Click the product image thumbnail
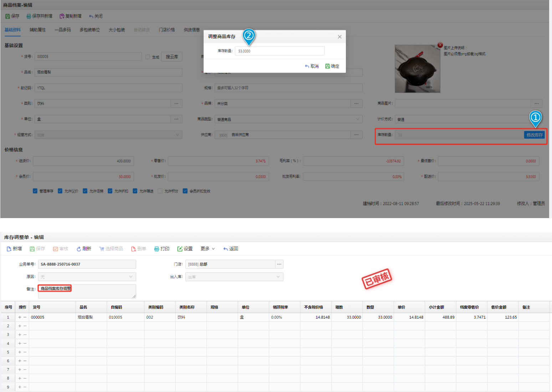The width and height of the screenshot is (552, 392). coord(417,69)
